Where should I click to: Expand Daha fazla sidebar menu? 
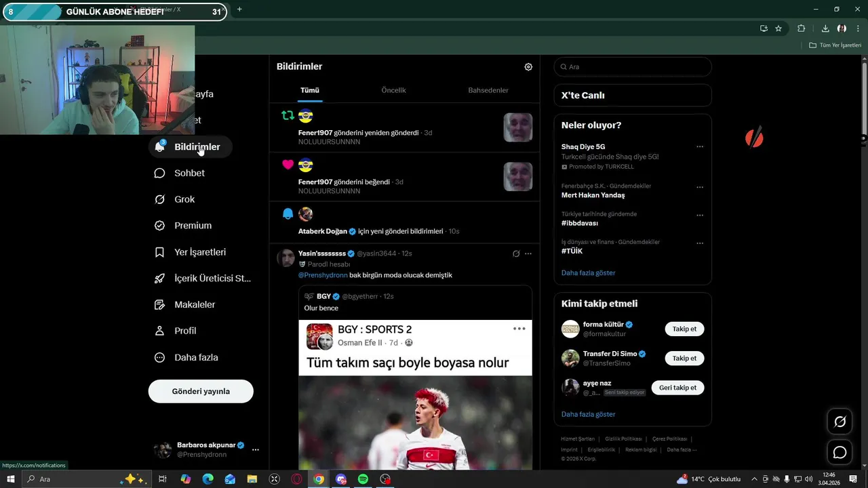coord(186,357)
